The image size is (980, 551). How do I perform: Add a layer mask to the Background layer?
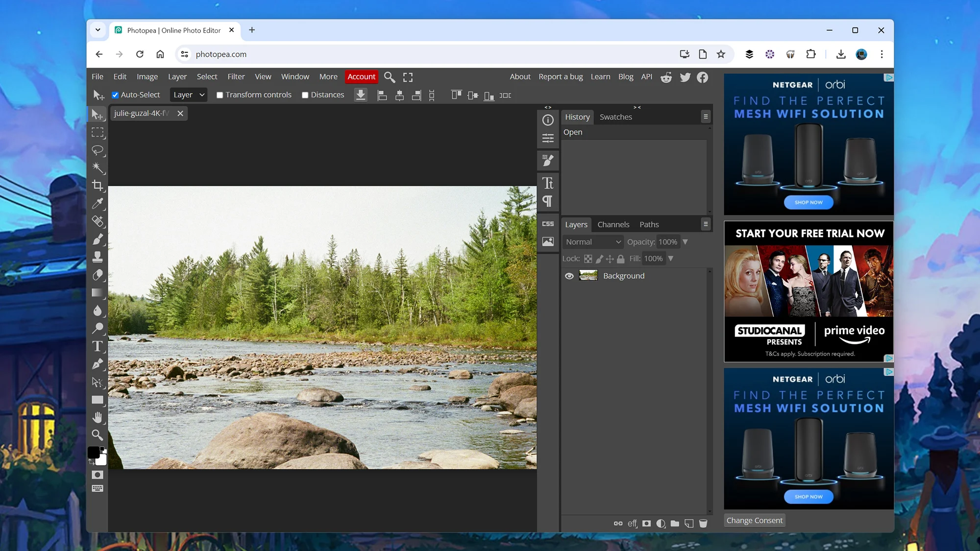[647, 523]
